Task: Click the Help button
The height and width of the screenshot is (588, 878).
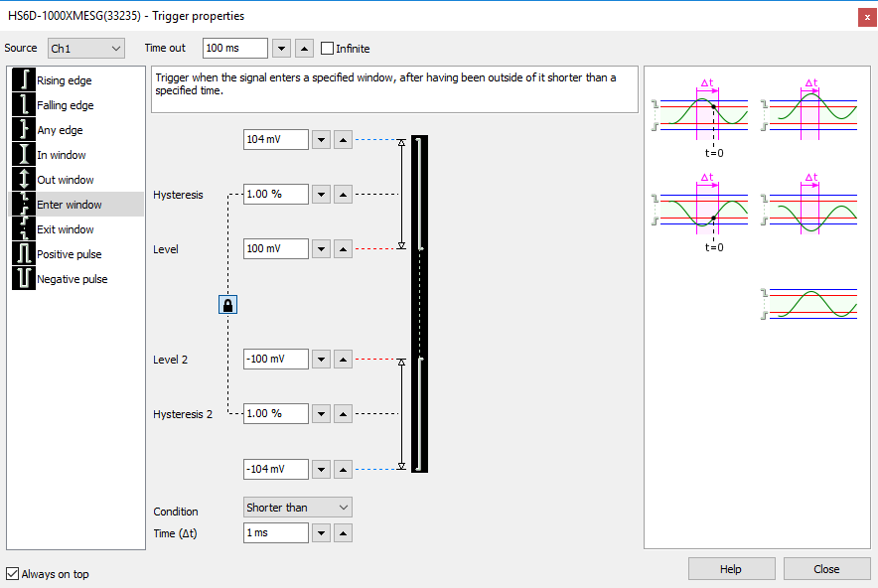Action: (x=731, y=569)
